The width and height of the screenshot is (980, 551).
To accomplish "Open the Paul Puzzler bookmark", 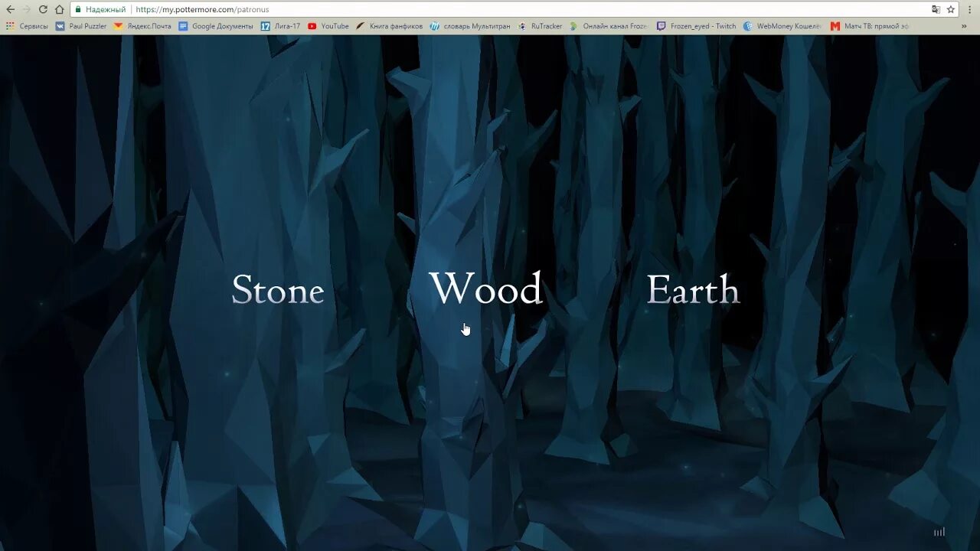I will (x=80, y=26).
